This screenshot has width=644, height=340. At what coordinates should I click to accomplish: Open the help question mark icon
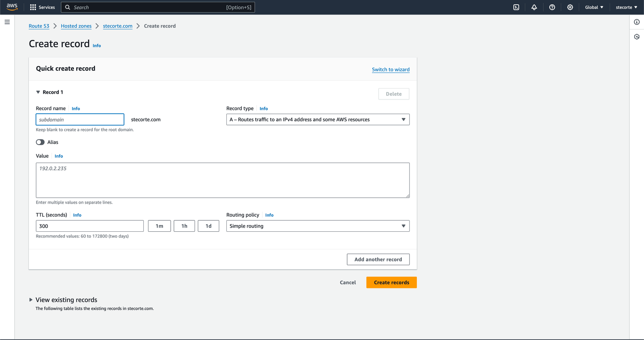coord(552,7)
